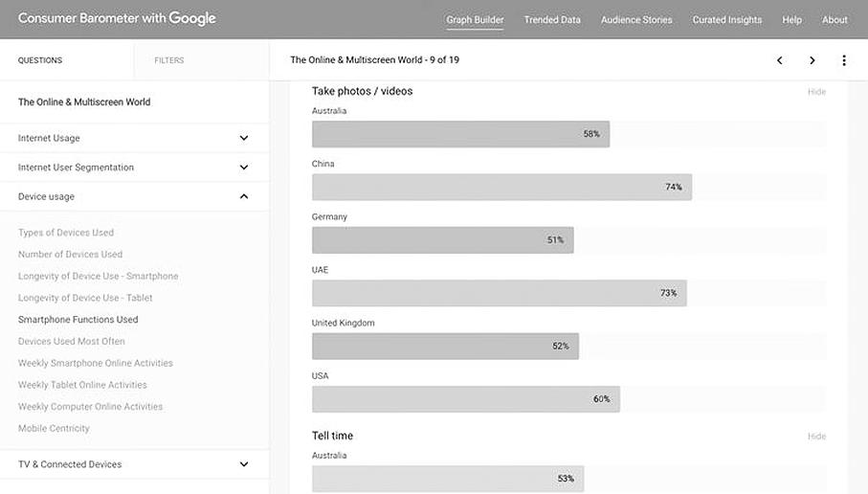Go to the previous question arrow
The width and height of the screenshot is (868, 494).
[x=779, y=60]
